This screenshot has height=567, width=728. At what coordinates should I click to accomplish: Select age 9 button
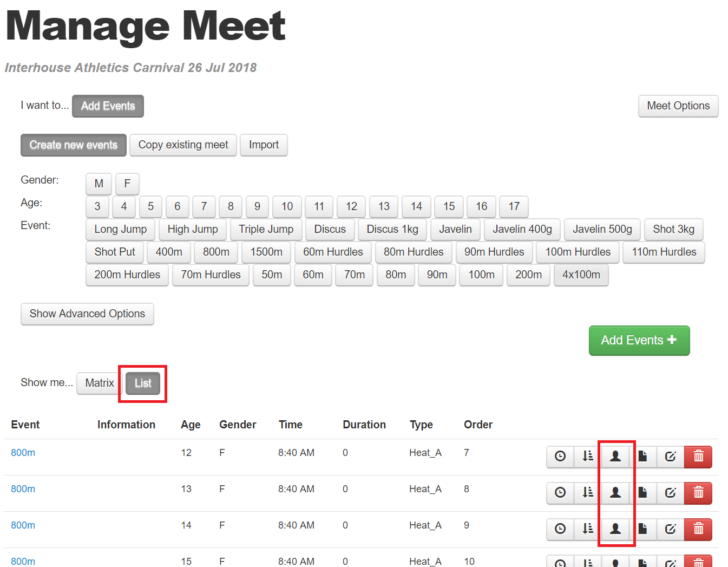coord(257,206)
